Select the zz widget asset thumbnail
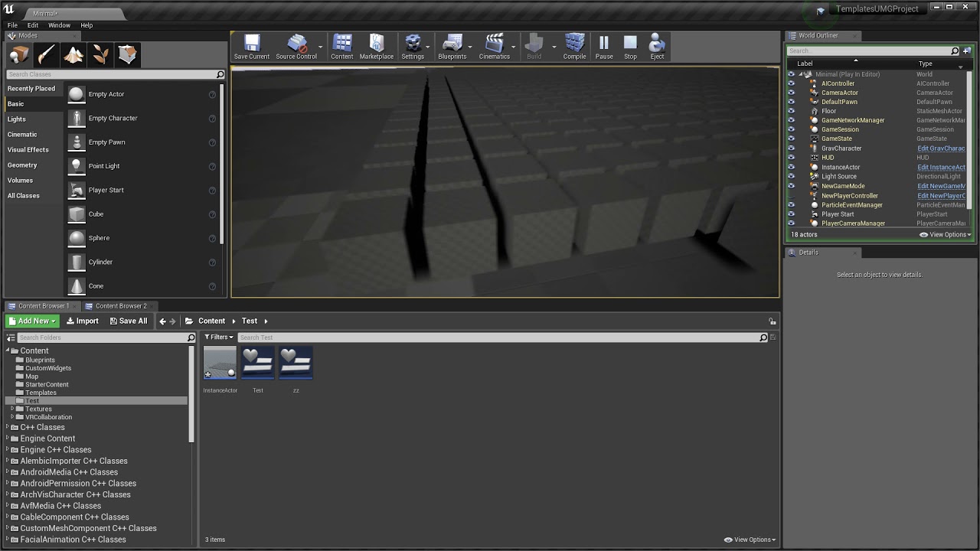Image resolution: width=980 pixels, height=551 pixels. [x=296, y=363]
